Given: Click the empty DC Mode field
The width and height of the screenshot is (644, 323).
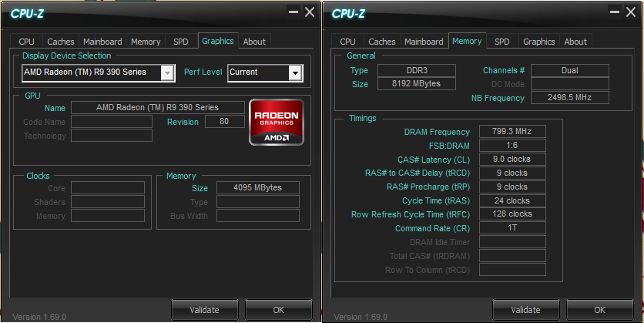Looking at the screenshot, I should [x=570, y=84].
